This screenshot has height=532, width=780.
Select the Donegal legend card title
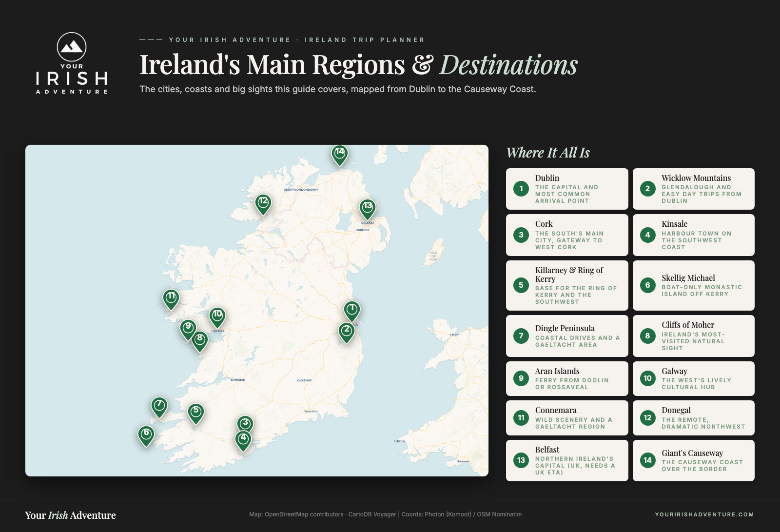tap(676, 410)
